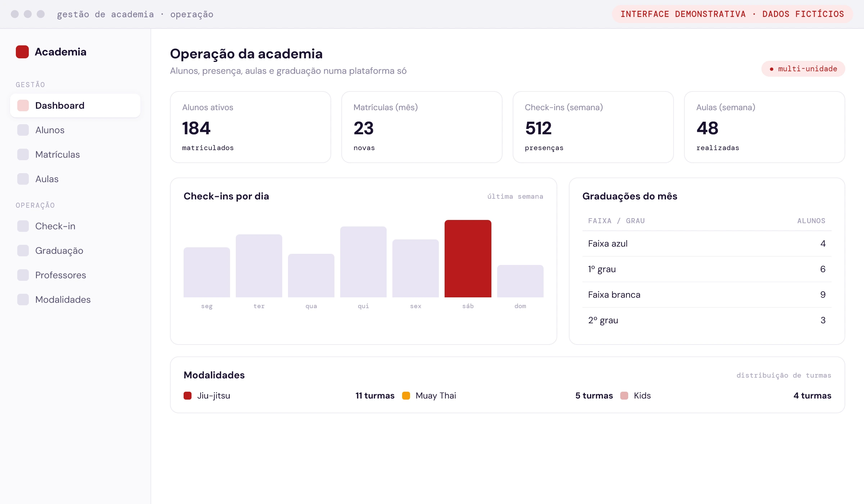This screenshot has height=504, width=864.
Task: Click the icon beside Modalidades in sidebar
Action: (x=23, y=300)
